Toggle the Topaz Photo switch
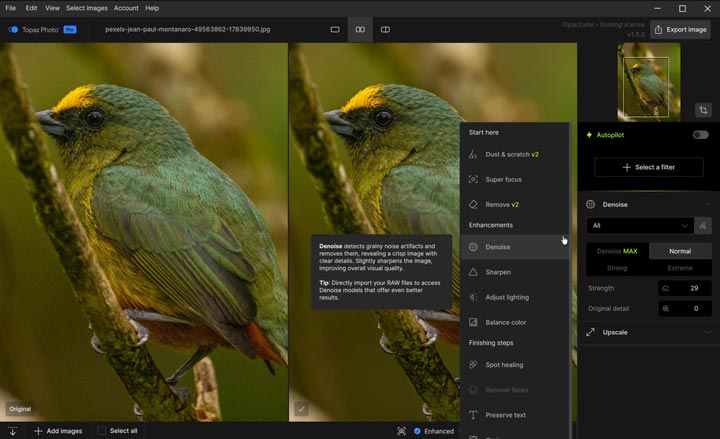 pyautogui.click(x=13, y=29)
